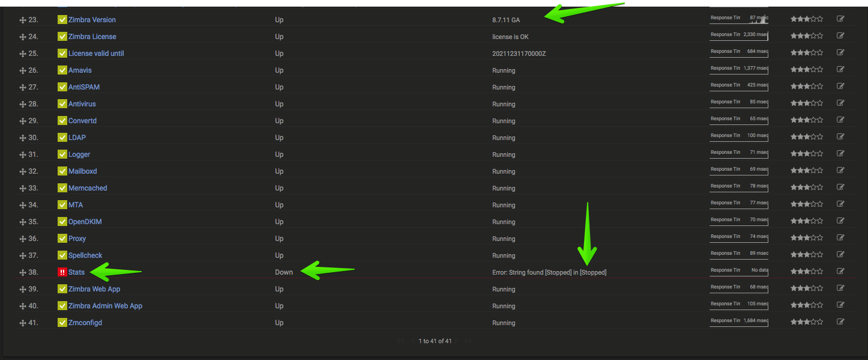
Task: Click the status check icon beside Logger
Action: pyautogui.click(x=62, y=154)
